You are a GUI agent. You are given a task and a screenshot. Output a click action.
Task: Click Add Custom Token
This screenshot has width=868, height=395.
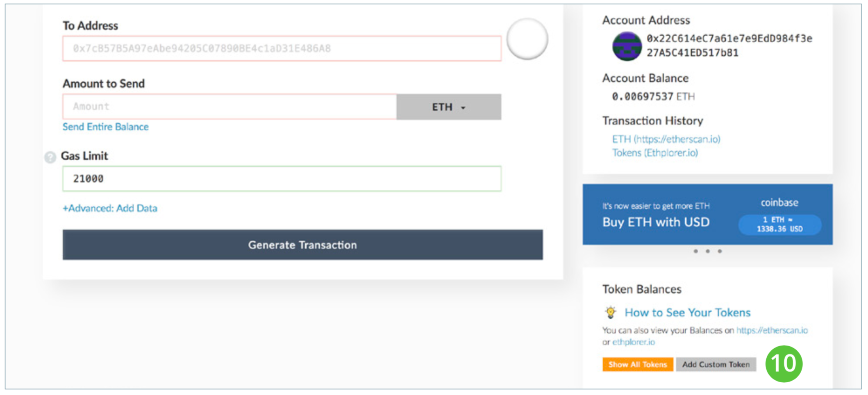716,364
